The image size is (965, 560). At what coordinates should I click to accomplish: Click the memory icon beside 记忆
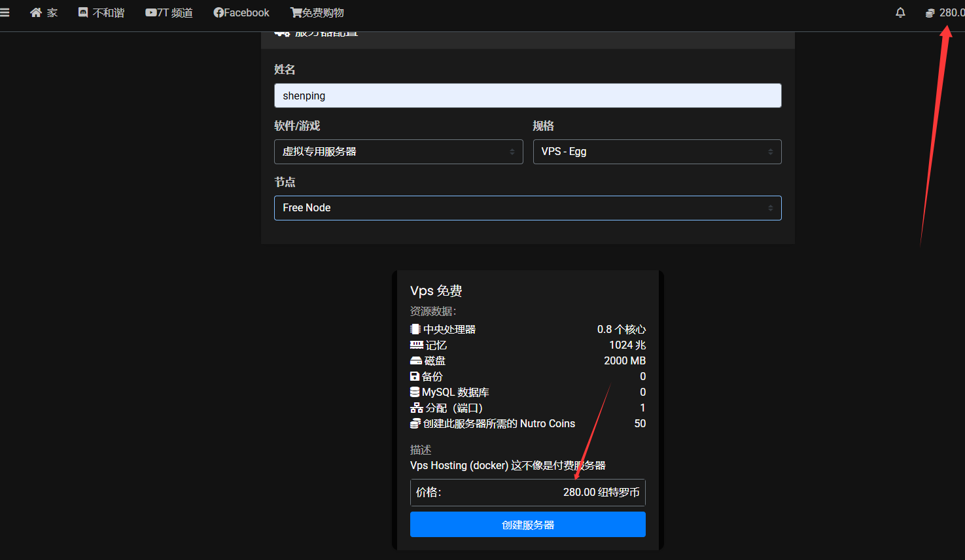coord(416,345)
